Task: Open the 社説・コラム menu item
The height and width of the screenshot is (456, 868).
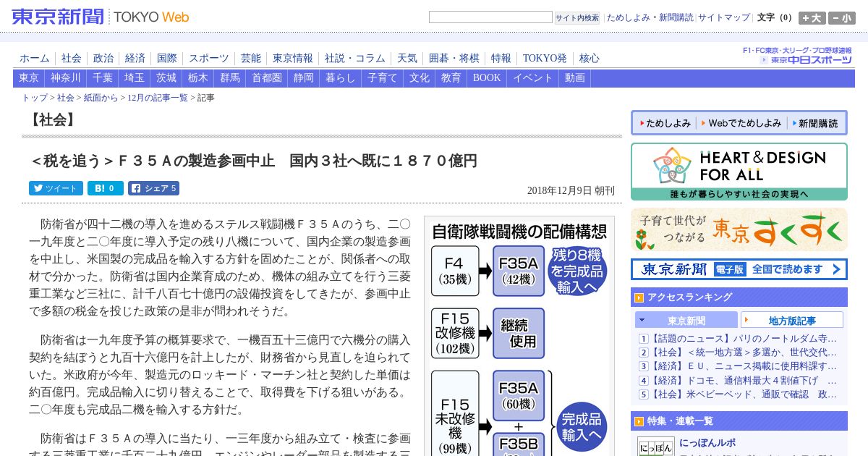Action: pos(355,59)
